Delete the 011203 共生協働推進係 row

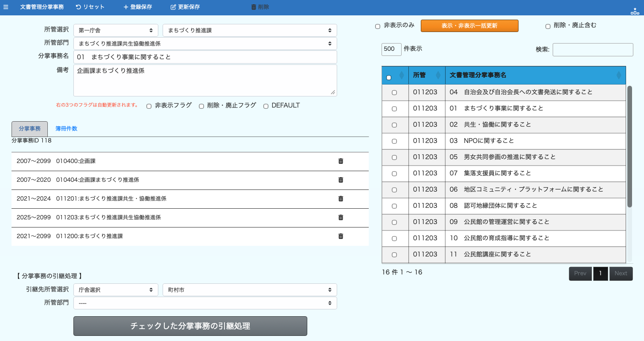[341, 217]
